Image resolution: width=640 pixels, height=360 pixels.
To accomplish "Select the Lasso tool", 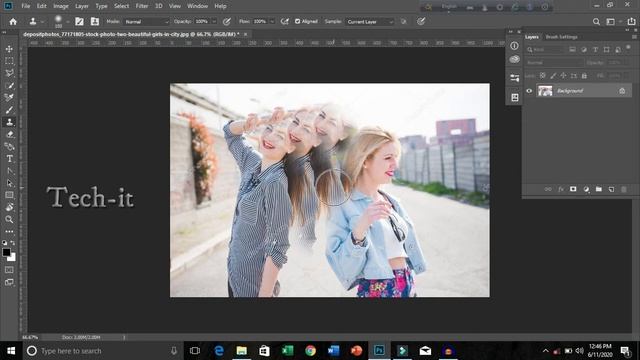I will click(x=9, y=73).
